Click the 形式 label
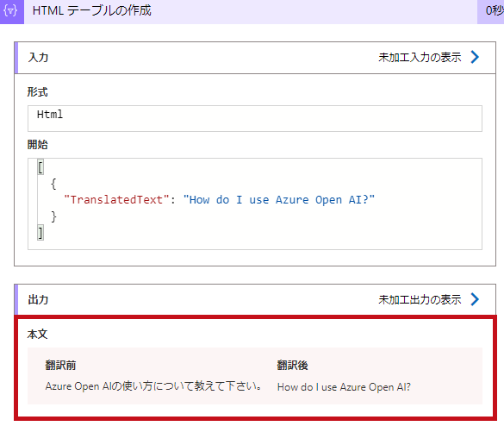The image size is (504, 426). (x=38, y=92)
